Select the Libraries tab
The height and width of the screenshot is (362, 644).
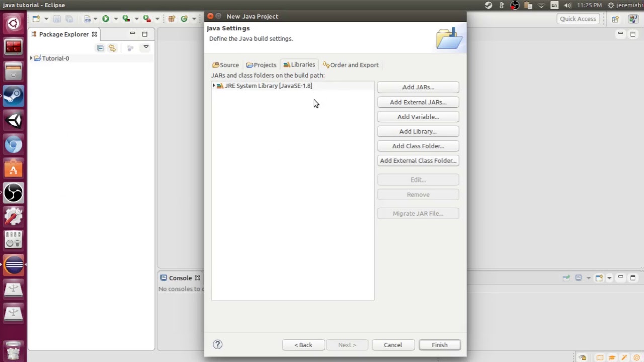click(299, 65)
